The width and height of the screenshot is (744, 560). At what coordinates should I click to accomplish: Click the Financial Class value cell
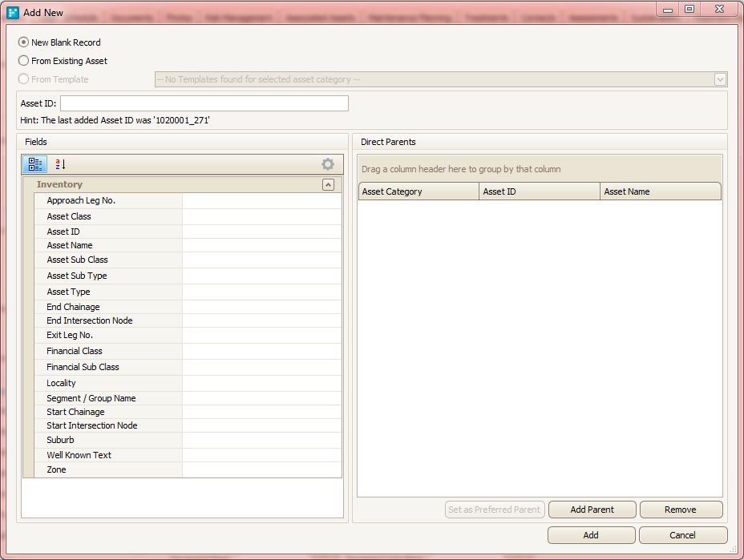(261, 351)
